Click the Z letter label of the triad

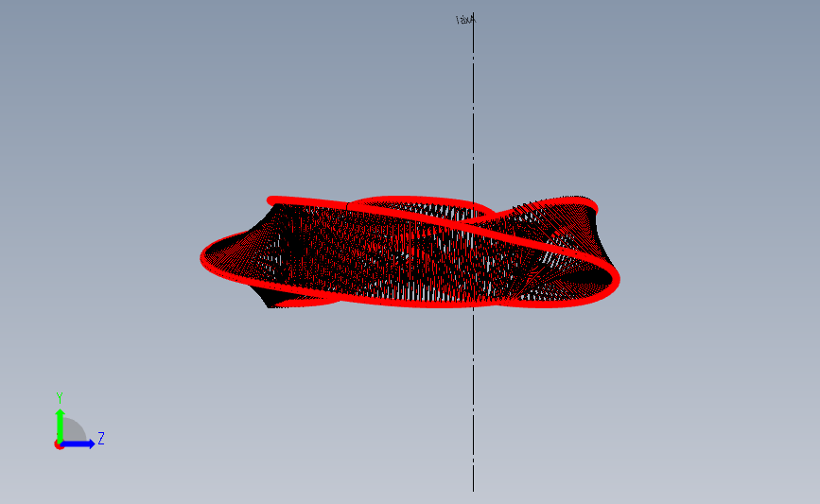pyautogui.click(x=101, y=438)
